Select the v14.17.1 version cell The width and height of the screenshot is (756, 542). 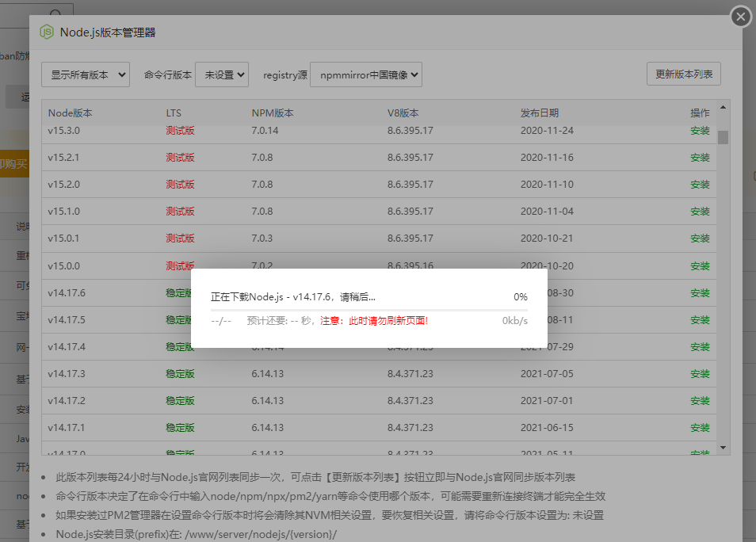pos(67,428)
